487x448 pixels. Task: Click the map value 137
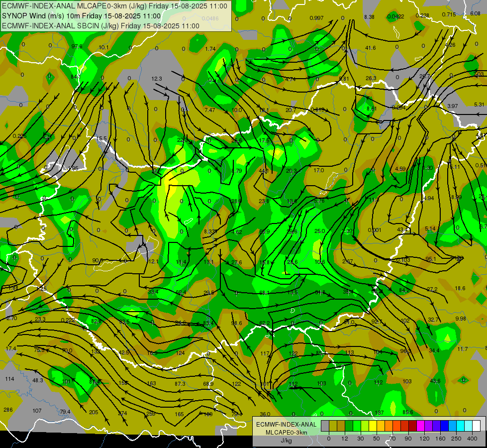point(379,413)
